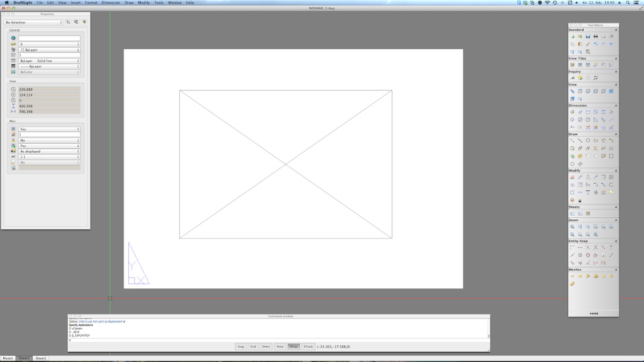The image size is (644, 362).
Task: Click the first dimension tool in Dimension section
Action: tap(572, 112)
